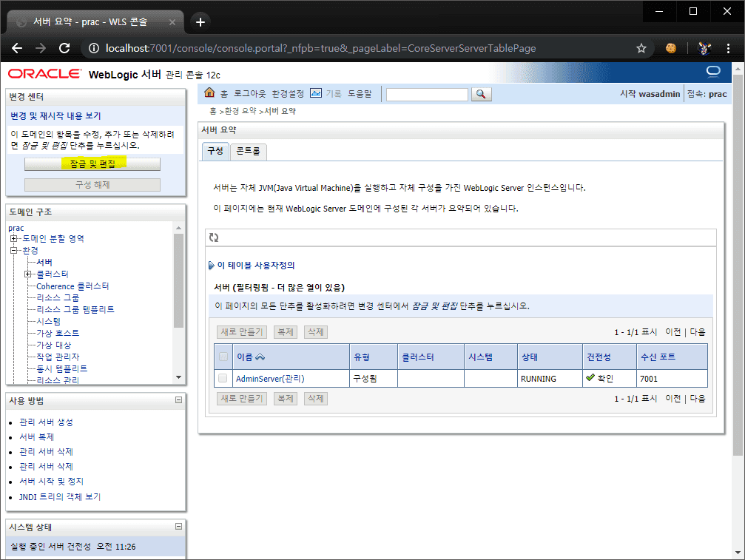Viewport: 745px width, 560px height.
Task: Click the upper 복제 button
Action: (x=286, y=332)
